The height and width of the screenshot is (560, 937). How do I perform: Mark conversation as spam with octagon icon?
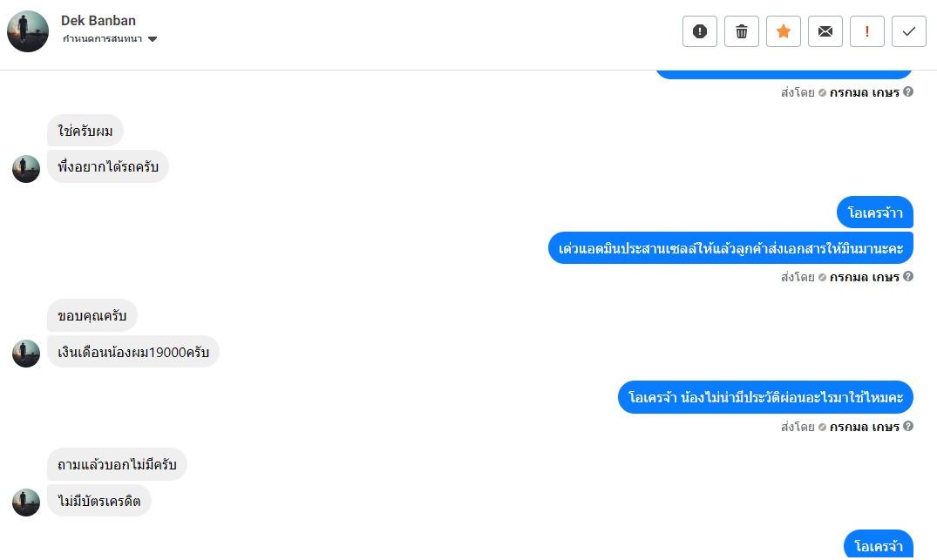[700, 31]
